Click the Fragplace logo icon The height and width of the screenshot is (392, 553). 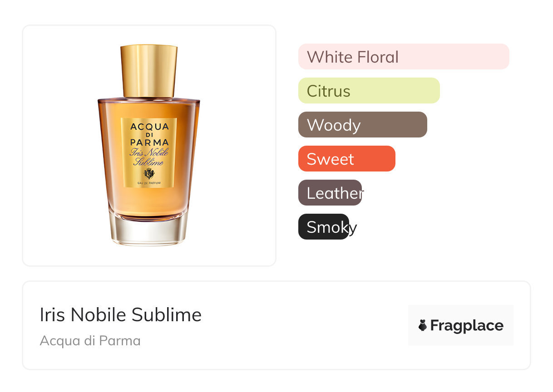(423, 325)
